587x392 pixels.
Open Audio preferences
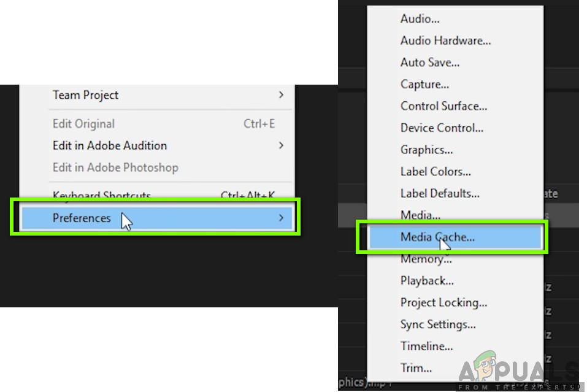pos(420,19)
